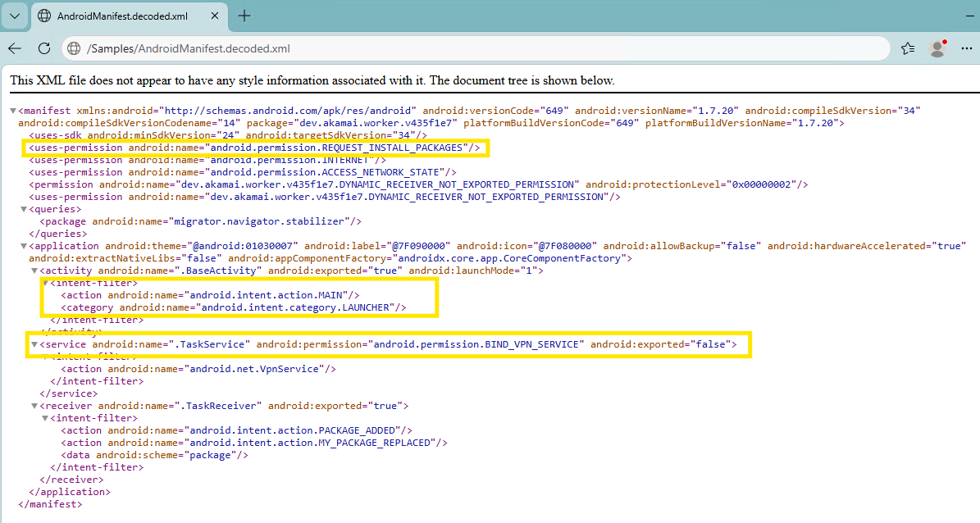Click the PACKAGE_ADDED action line
This screenshot has height=523, width=980.
236,430
